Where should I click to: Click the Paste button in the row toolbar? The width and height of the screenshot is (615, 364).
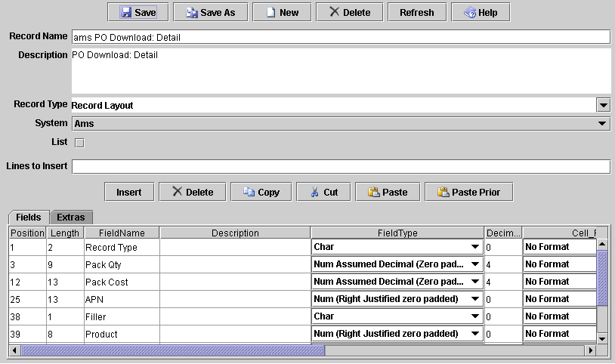point(388,192)
